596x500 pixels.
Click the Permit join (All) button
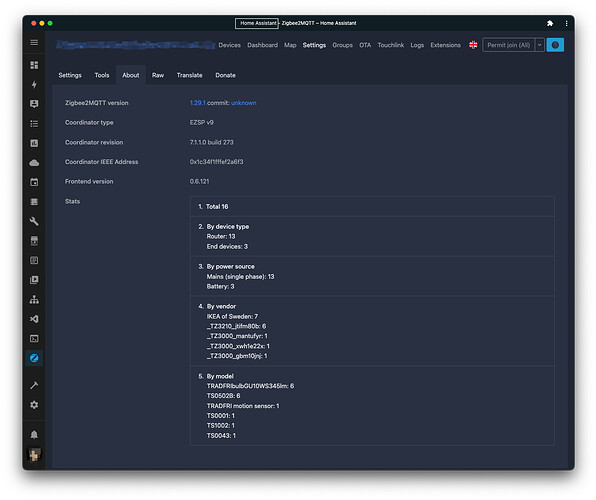[509, 45]
